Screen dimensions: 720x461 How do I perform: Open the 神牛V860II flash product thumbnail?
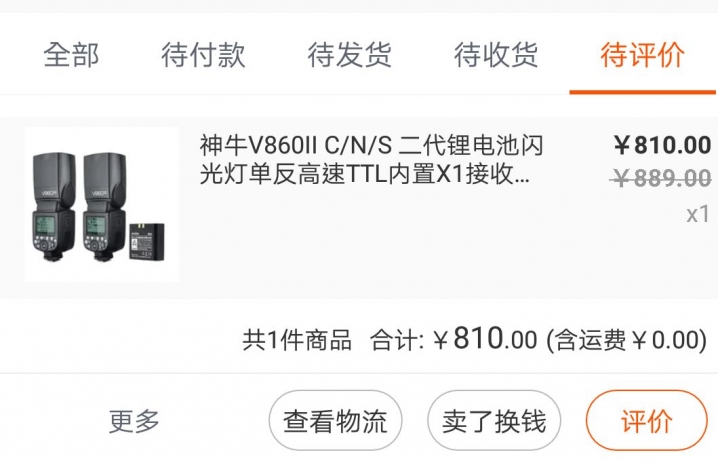point(101,204)
